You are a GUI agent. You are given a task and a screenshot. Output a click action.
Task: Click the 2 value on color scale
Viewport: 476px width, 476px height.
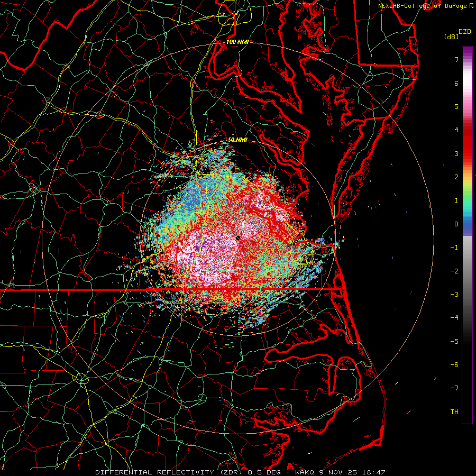(x=456, y=177)
